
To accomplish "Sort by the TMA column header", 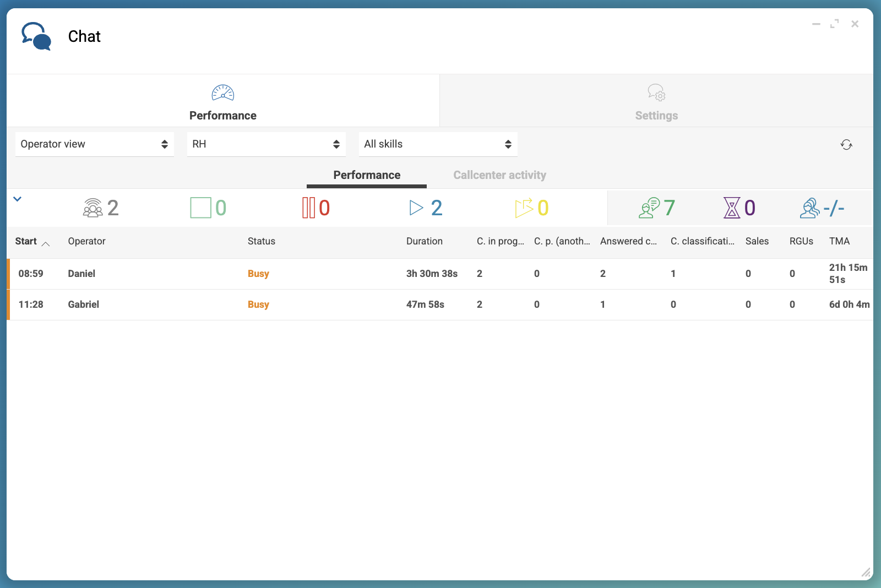I will point(840,241).
